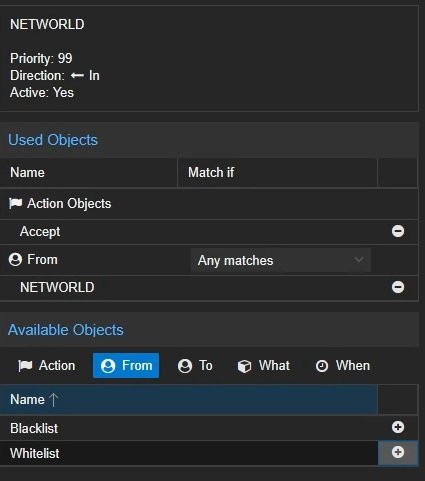Image resolution: width=425 pixels, height=481 pixels.
Task: Open the Any matches dropdown
Action: (x=281, y=260)
